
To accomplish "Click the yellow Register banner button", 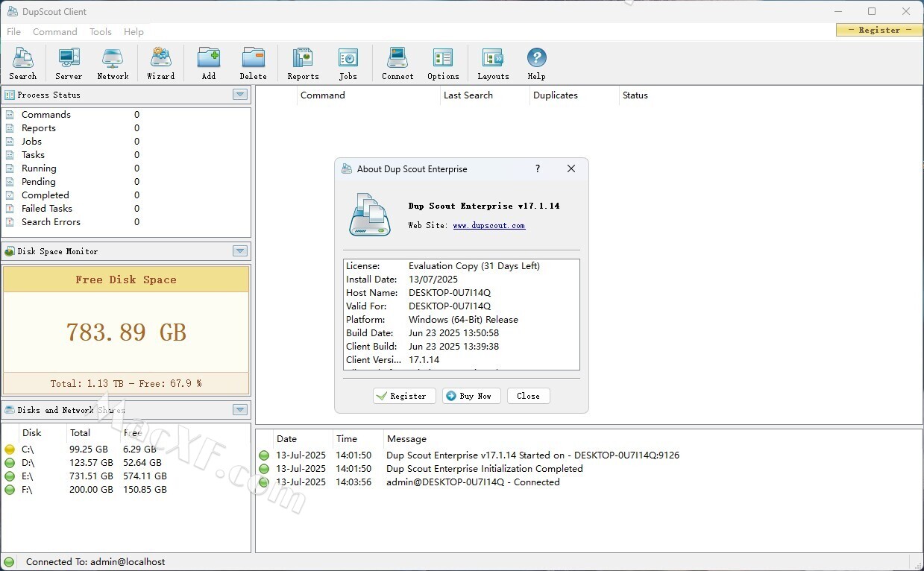I will [879, 30].
